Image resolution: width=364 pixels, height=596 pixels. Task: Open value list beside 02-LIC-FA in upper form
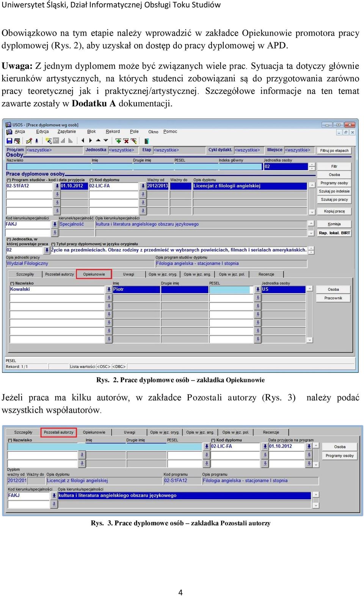(143, 186)
